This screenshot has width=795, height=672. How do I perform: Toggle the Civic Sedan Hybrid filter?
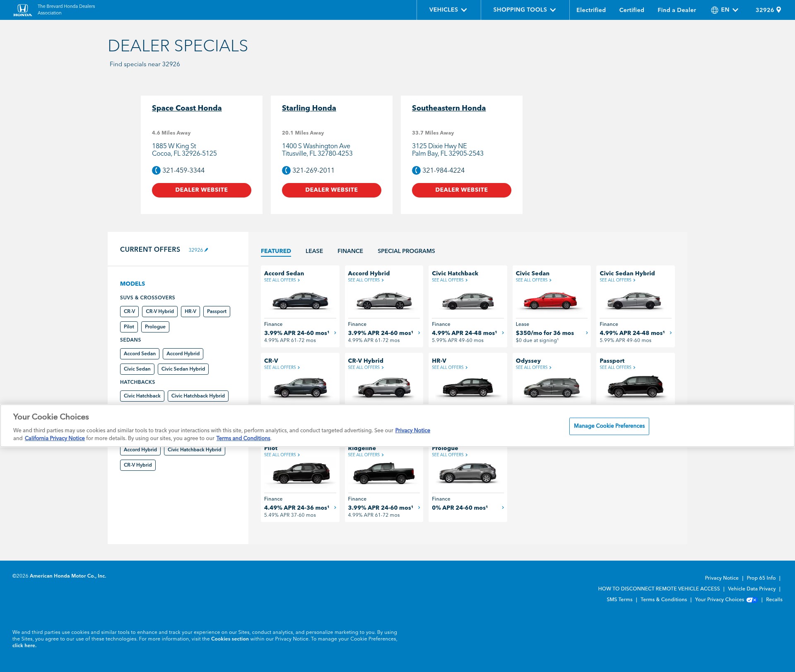[x=183, y=369]
